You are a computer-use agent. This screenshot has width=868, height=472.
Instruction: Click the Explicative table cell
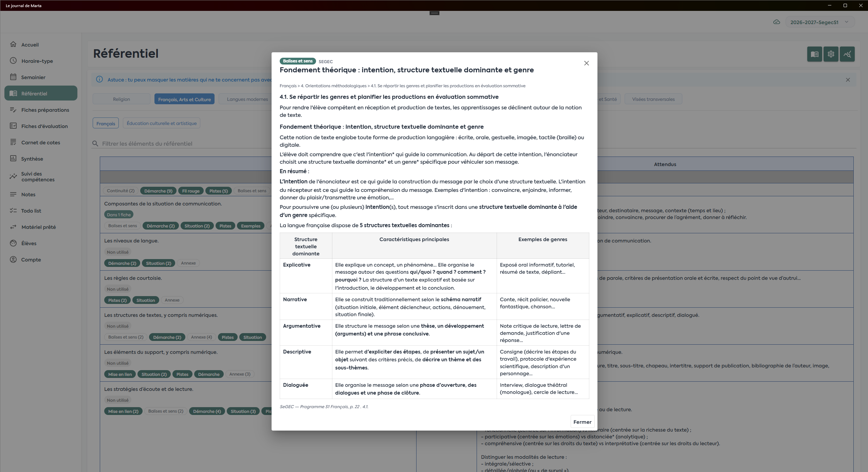[306, 276]
